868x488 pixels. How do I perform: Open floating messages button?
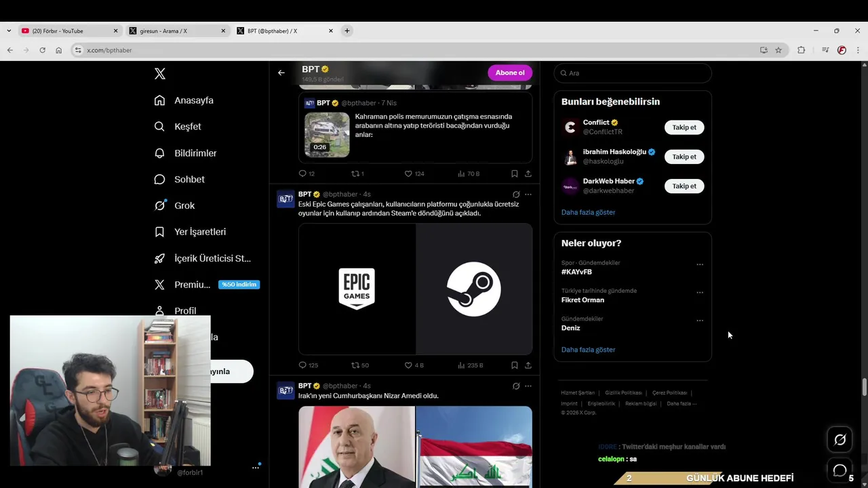(x=840, y=470)
